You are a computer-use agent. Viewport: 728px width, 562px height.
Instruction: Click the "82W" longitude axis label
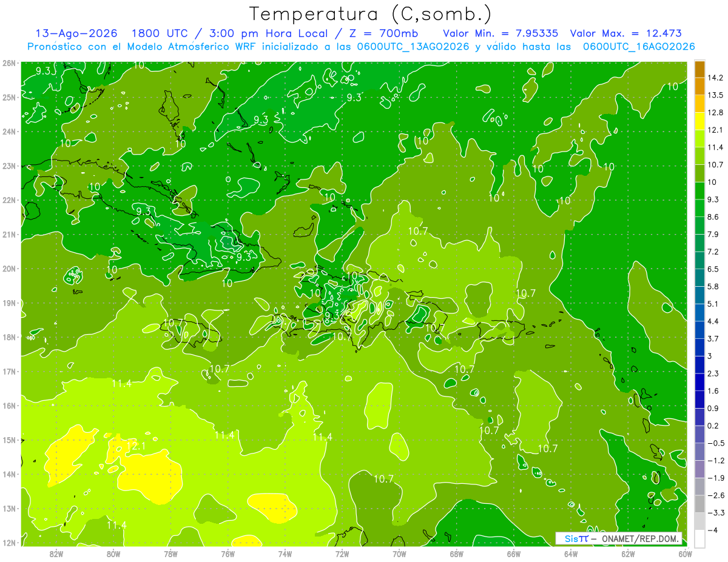pyautogui.click(x=56, y=554)
